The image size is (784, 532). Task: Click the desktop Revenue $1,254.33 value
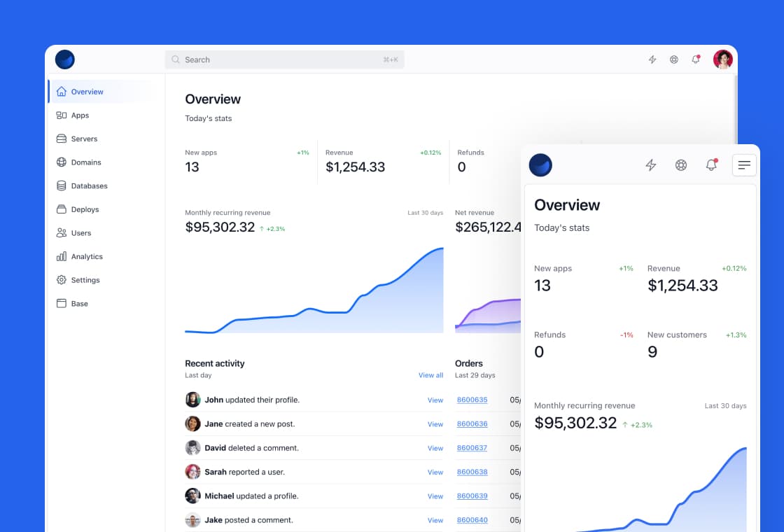click(x=355, y=167)
